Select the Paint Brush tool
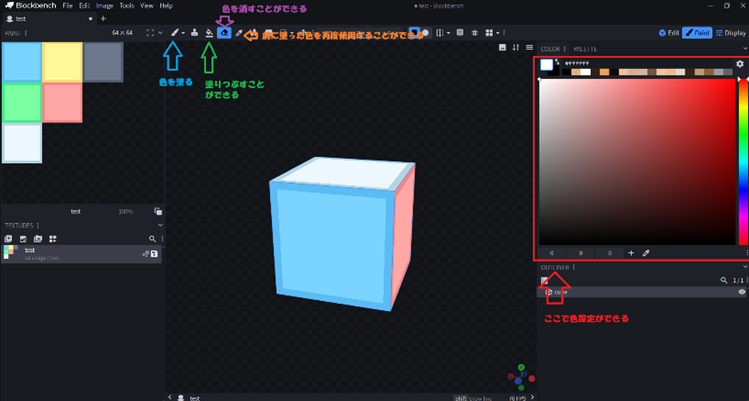This screenshot has height=401, width=749. (x=176, y=33)
